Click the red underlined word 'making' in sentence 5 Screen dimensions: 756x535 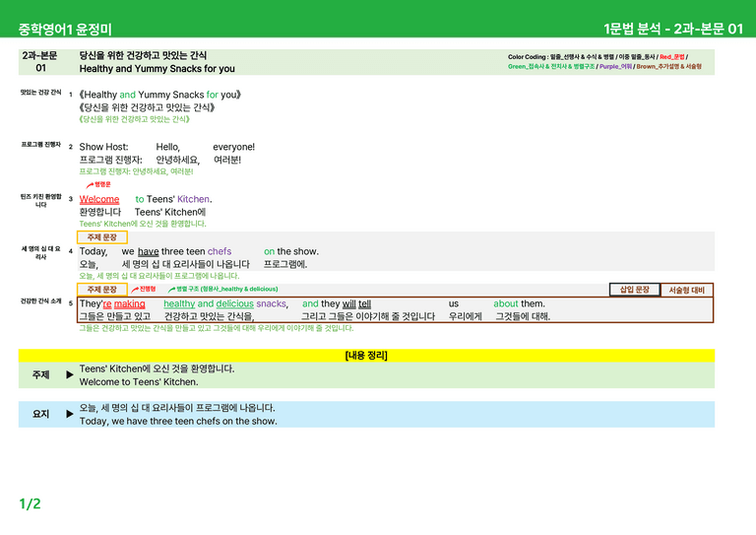(x=129, y=303)
